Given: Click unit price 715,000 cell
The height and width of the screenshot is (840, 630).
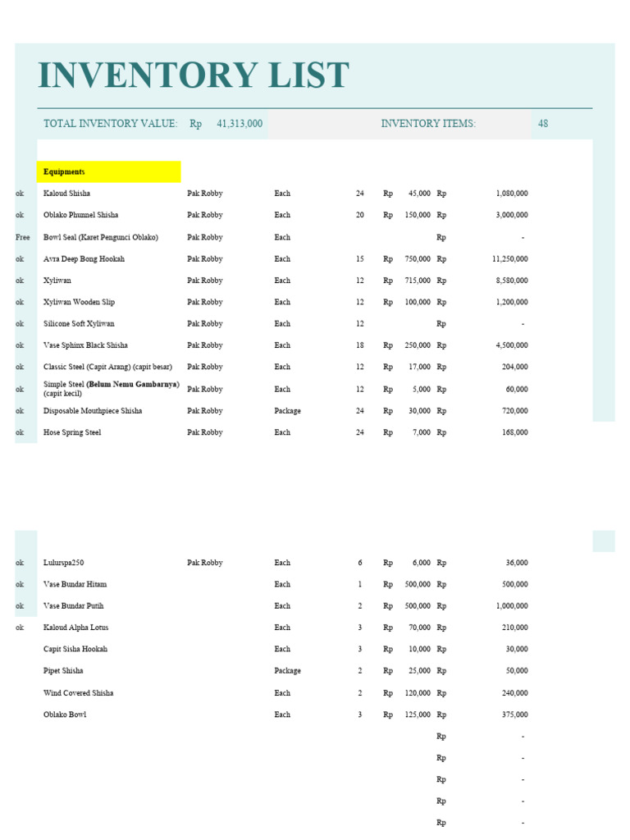Looking at the screenshot, I should [418, 281].
